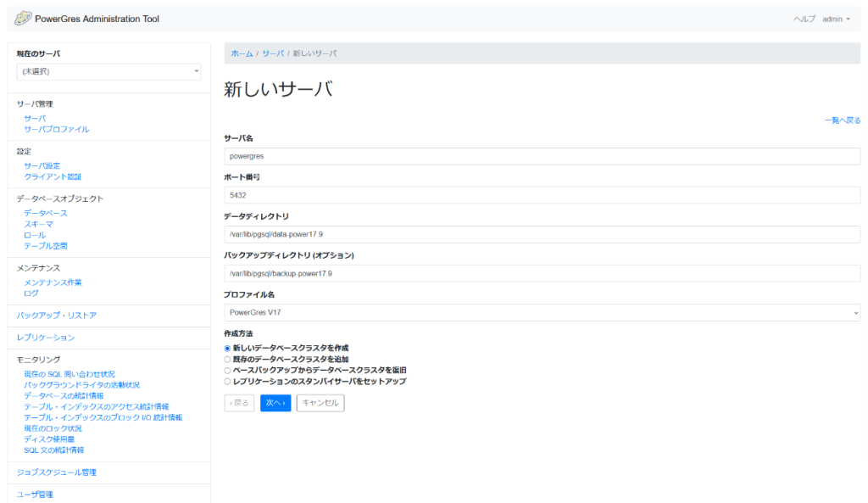Open ジョブスケジュール管理 section
868x503 pixels.
pos(57,472)
